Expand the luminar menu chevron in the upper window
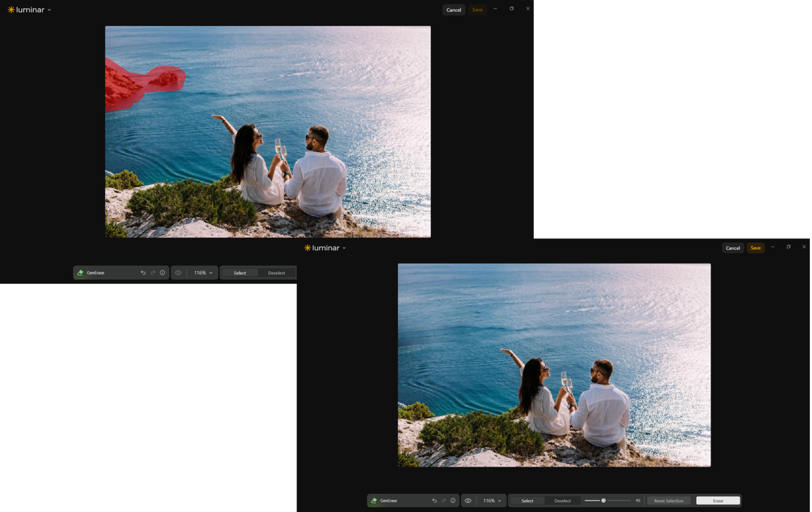The height and width of the screenshot is (512, 812). tap(49, 10)
